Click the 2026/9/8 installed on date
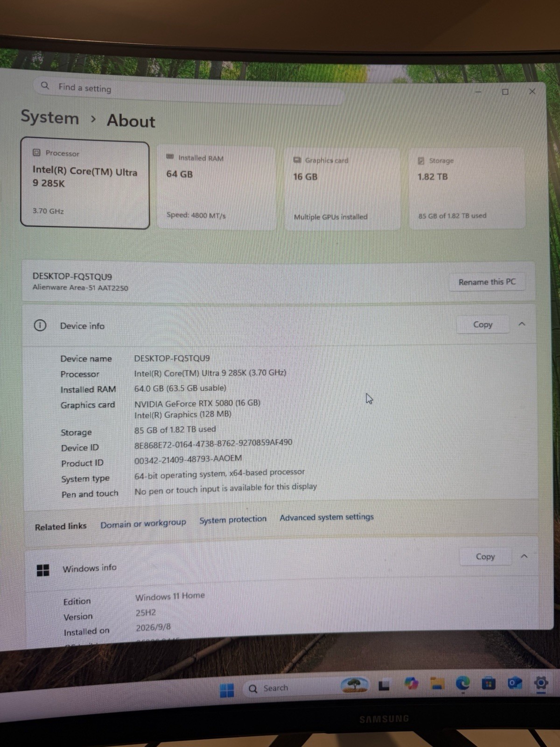The height and width of the screenshot is (747, 560). coord(153,627)
